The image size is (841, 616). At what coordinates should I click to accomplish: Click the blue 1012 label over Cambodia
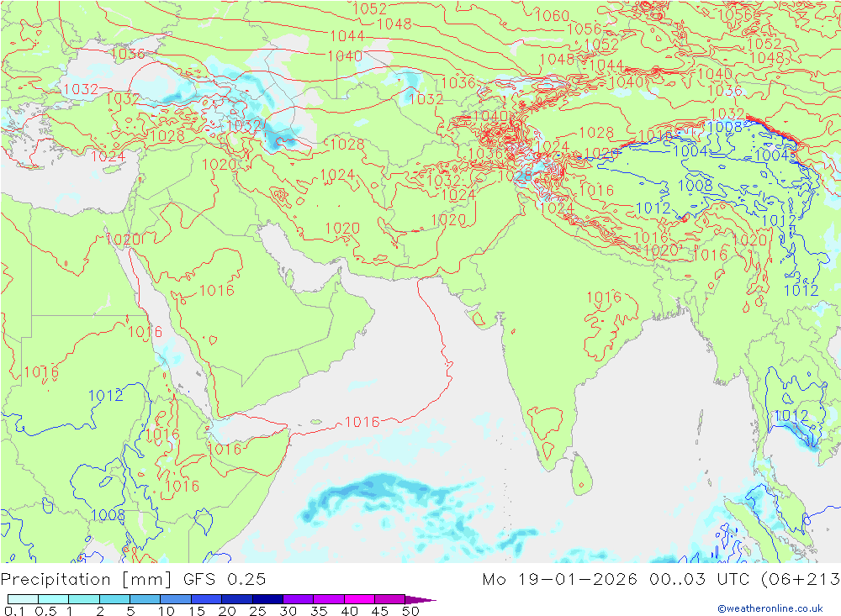point(791,416)
